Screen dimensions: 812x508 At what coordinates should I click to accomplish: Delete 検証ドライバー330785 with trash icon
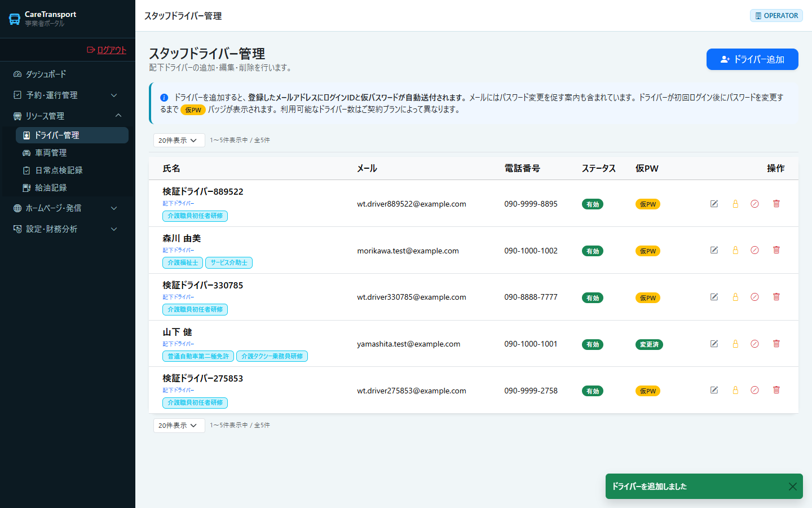[776, 297]
